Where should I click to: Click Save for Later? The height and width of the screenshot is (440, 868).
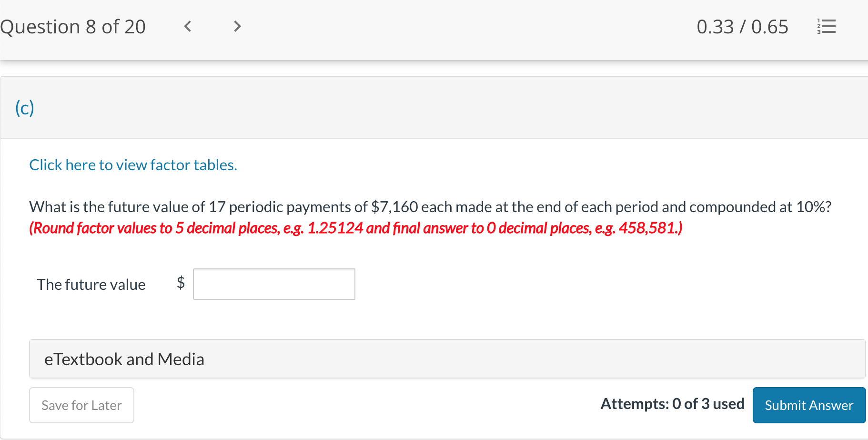point(81,405)
